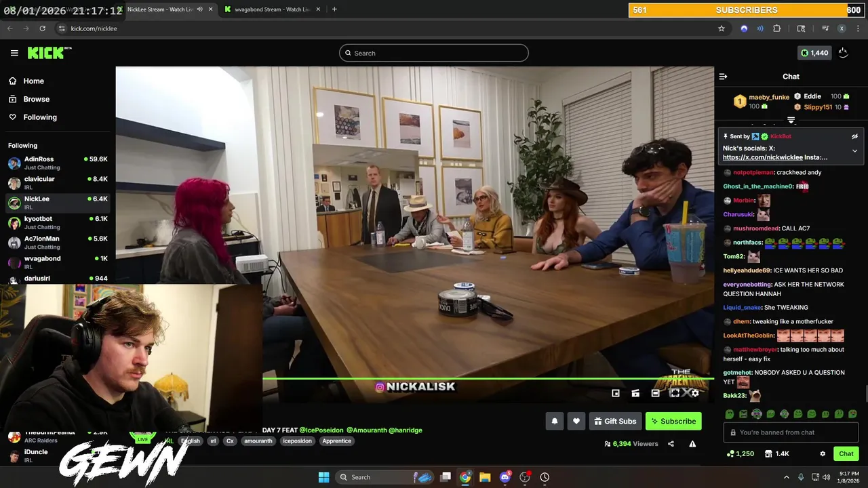Enter fullscreen on the video player

(x=675, y=393)
